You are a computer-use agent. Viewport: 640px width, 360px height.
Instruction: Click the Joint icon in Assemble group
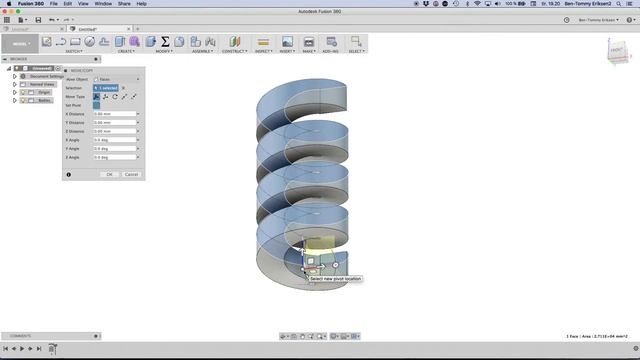[210, 42]
